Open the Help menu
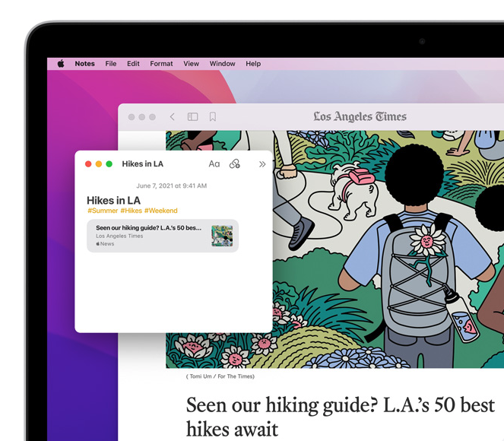504x441 pixels. coord(253,64)
